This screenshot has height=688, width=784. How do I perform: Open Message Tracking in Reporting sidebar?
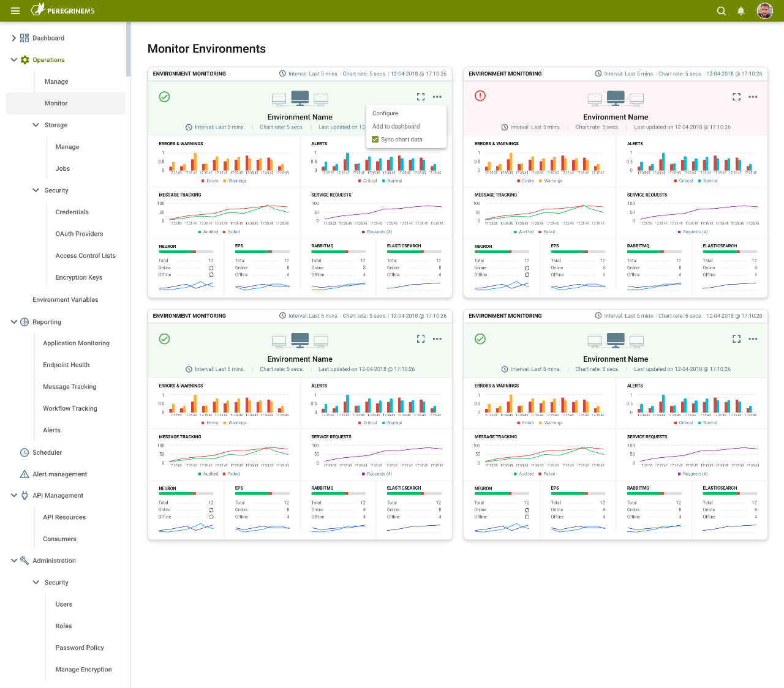(x=70, y=387)
